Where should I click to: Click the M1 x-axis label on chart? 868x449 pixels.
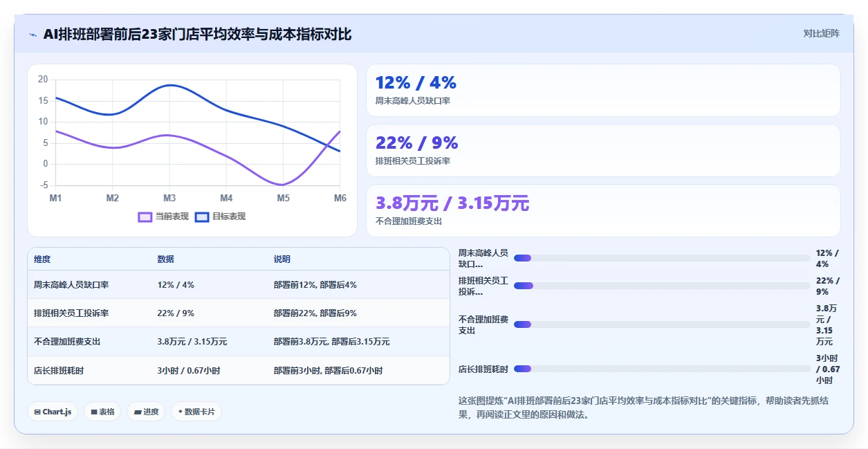[55, 199]
